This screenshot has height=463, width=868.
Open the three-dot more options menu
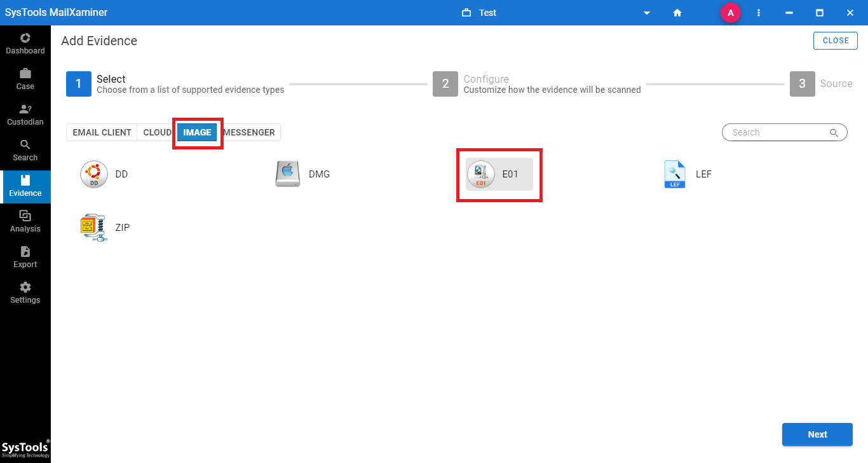pos(759,13)
